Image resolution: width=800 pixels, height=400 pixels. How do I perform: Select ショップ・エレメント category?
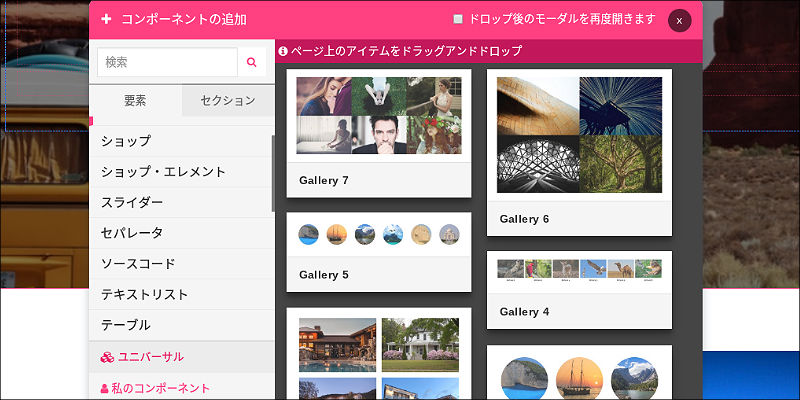[x=181, y=172]
